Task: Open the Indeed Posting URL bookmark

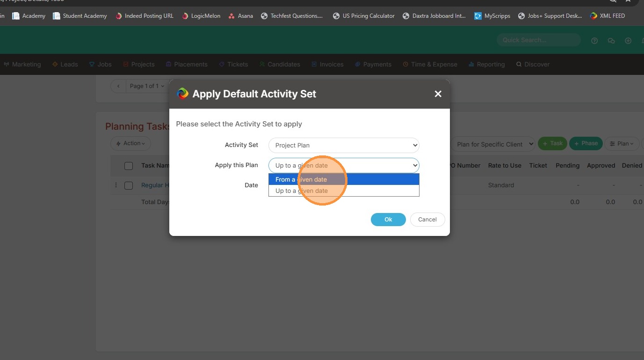Action: (x=145, y=16)
